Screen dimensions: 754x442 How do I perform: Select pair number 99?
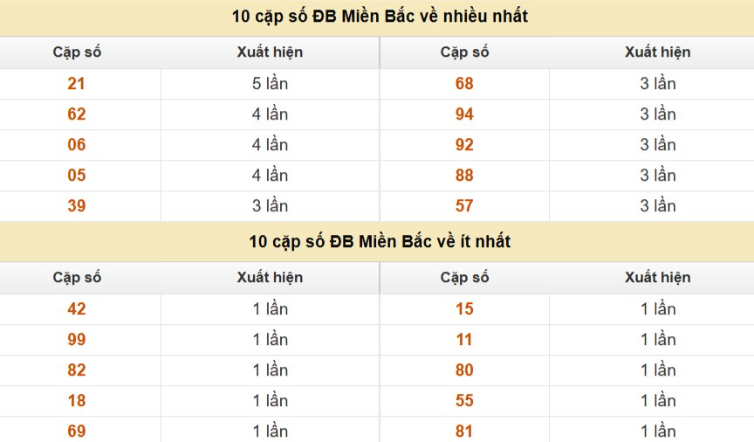(77, 340)
